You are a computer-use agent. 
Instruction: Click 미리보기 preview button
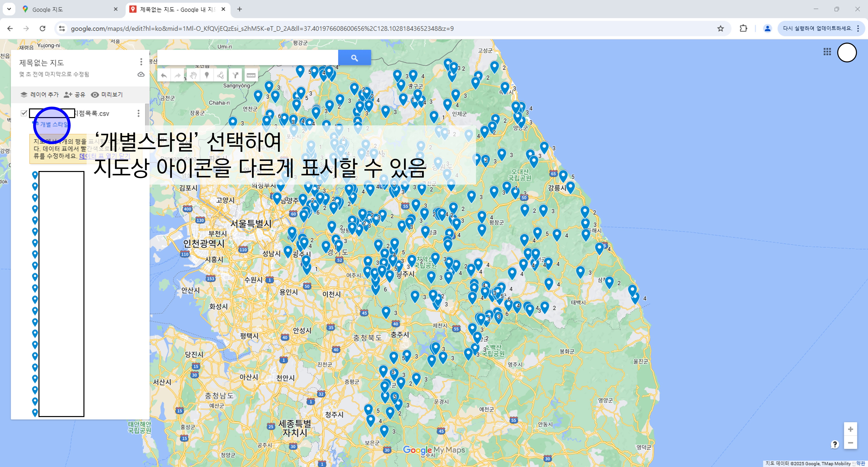pyautogui.click(x=107, y=95)
